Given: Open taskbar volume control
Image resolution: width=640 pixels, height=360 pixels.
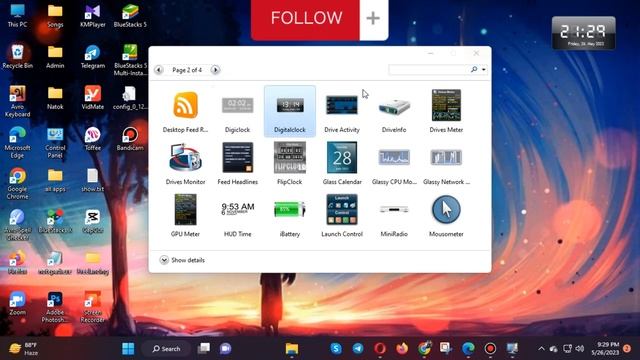Looking at the screenshot, I should 580,349.
